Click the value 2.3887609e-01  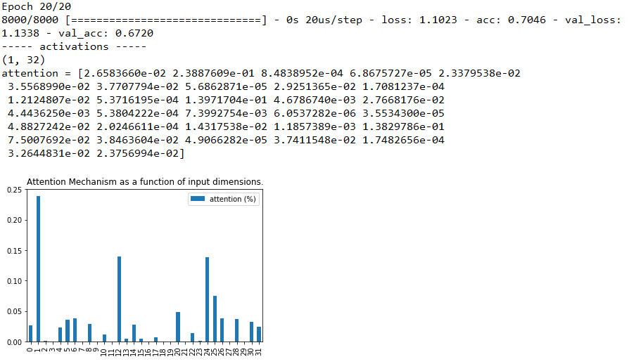point(213,73)
